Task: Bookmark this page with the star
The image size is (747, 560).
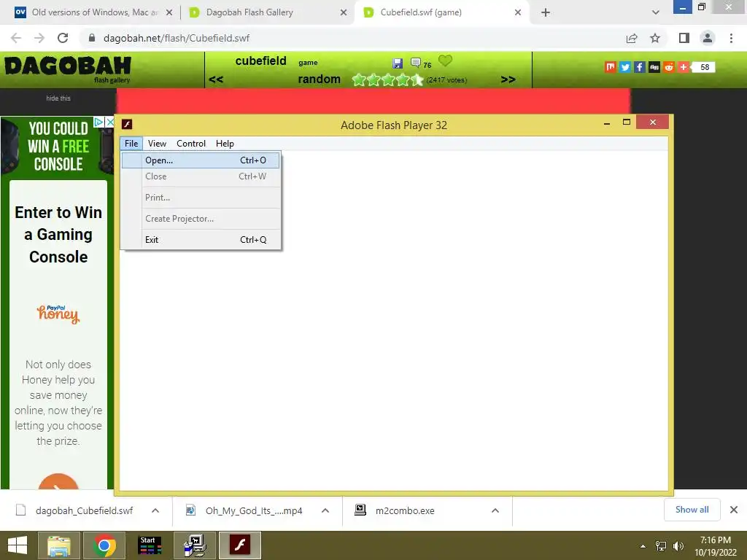Action: click(x=655, y=38)
